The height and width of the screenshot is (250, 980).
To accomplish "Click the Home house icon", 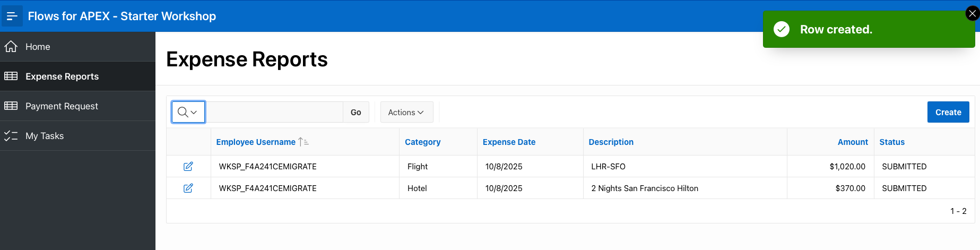I will pos(11,47).
